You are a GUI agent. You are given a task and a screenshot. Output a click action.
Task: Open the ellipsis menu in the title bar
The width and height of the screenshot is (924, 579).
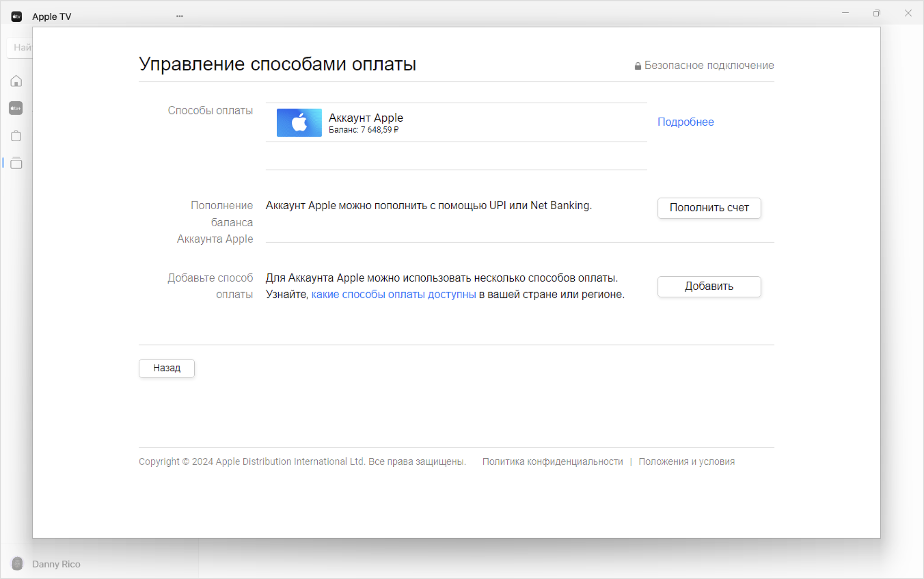(x=179, y=15)
